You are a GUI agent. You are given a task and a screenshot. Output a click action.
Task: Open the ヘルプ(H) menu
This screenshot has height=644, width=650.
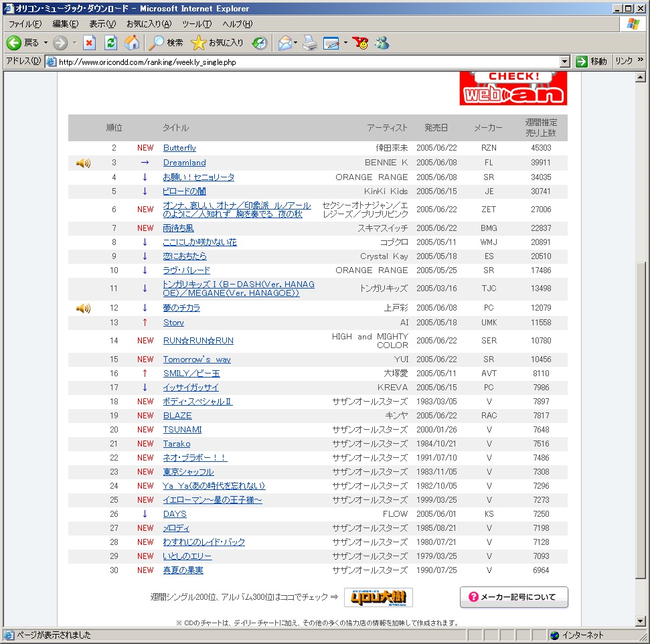pos(238,24)
